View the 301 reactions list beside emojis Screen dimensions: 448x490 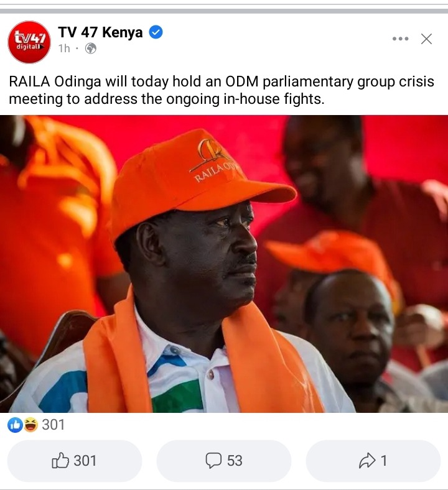pos(53,425)
